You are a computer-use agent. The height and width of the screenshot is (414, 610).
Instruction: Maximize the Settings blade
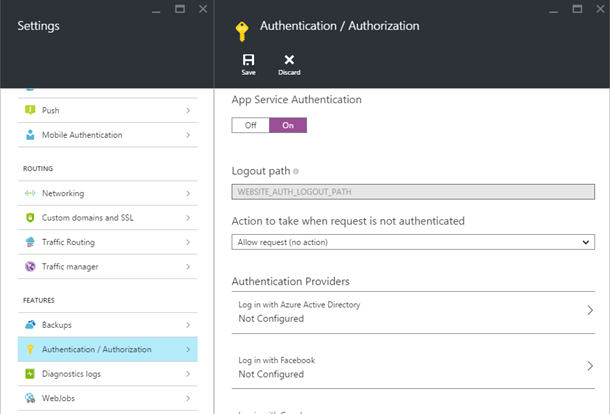(x=180, y=9)
